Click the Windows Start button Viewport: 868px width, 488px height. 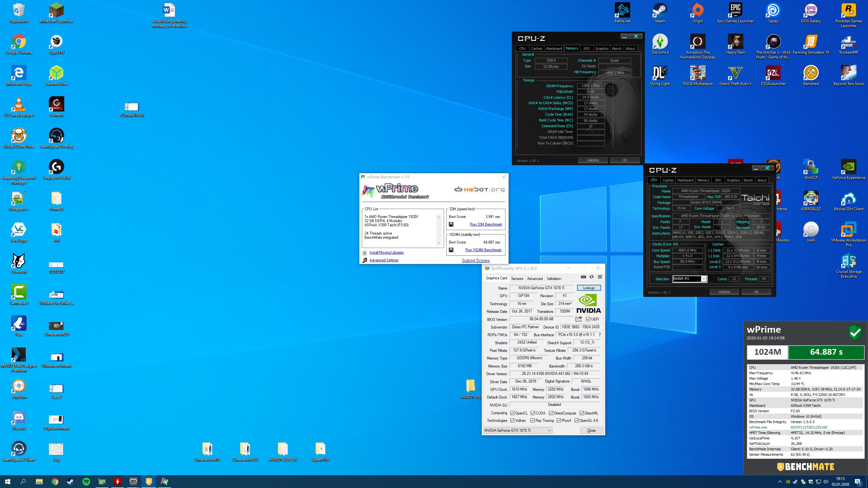tap(7, 482)
